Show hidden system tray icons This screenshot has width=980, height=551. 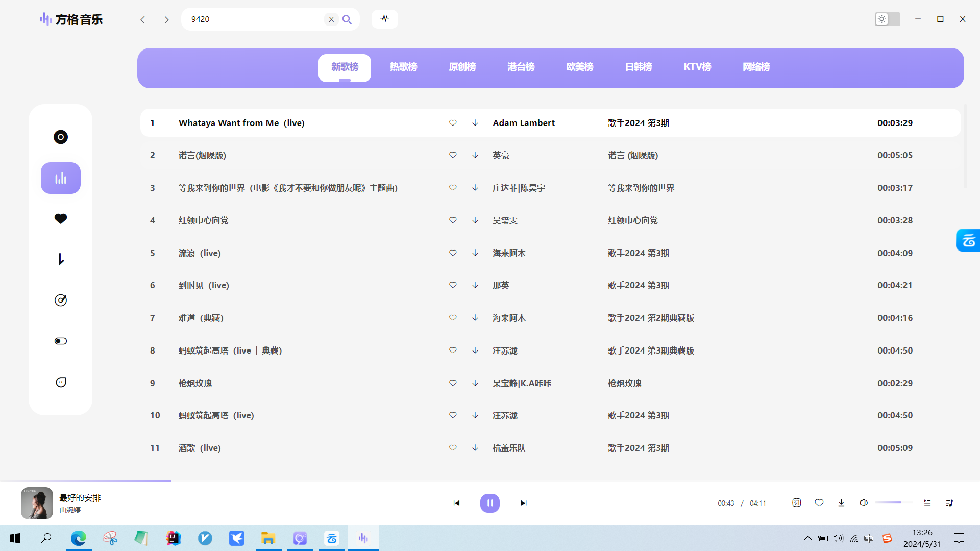tap(807, 538)
